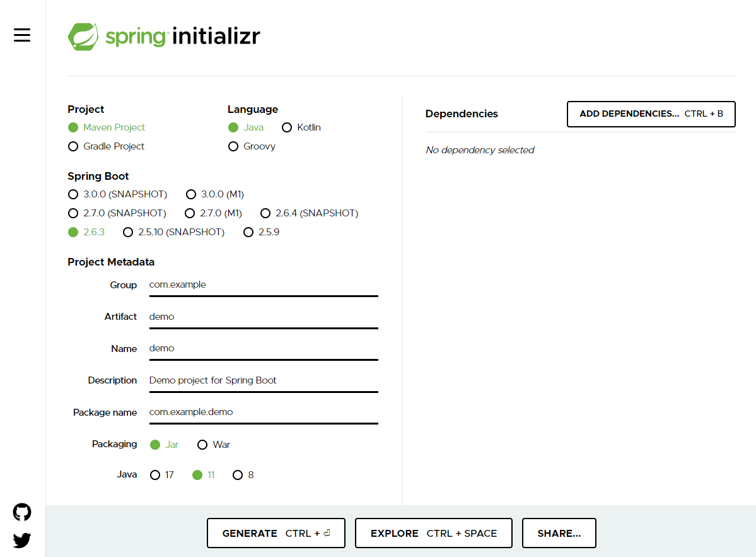This screenshot has width=756, height=557.
Task: Choose Groovy as the language
Action: (252, 146)
